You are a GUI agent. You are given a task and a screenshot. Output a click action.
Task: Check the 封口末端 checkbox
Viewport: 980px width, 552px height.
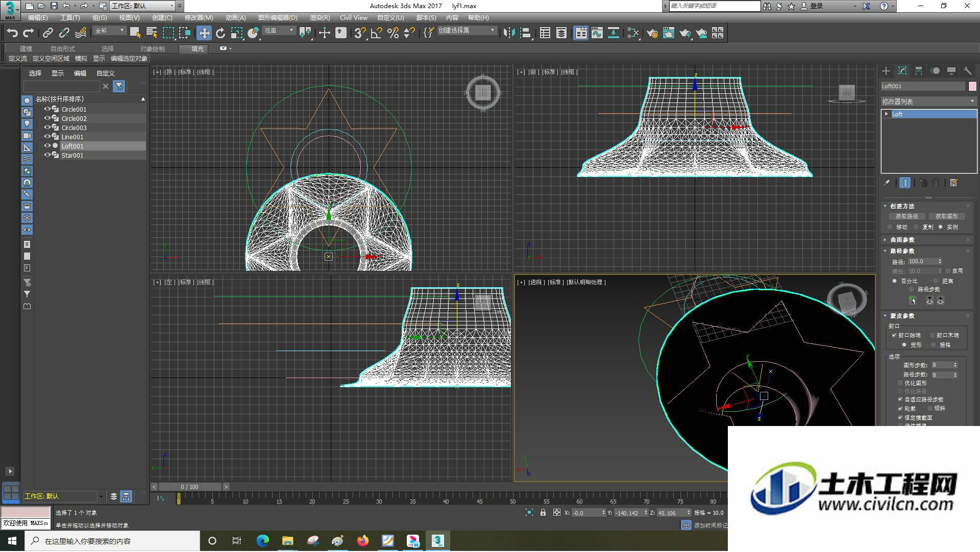tap(933, 335)
